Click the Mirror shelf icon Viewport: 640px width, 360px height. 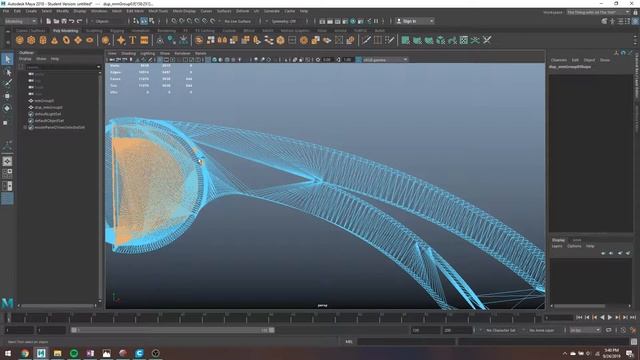tap(222, 40)
